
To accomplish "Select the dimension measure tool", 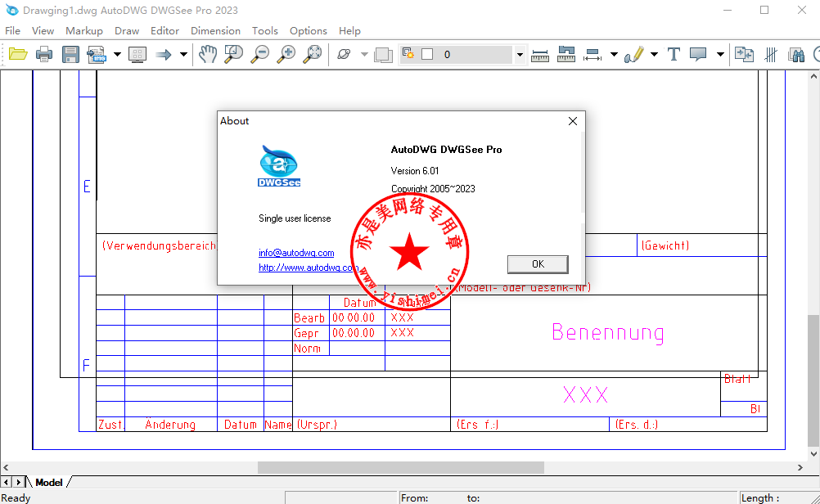I will click(x=592, y=54).
